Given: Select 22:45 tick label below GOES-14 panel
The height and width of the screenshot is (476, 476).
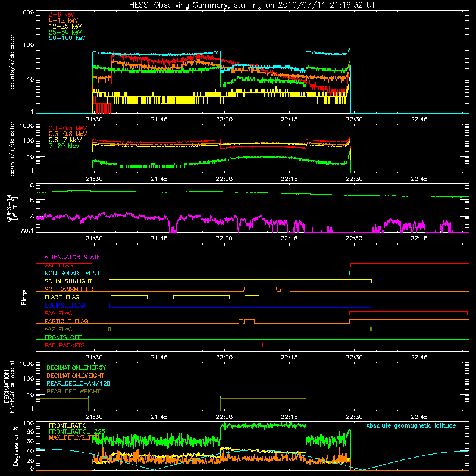Looking at the screenshot, I should tap(419, 239).
